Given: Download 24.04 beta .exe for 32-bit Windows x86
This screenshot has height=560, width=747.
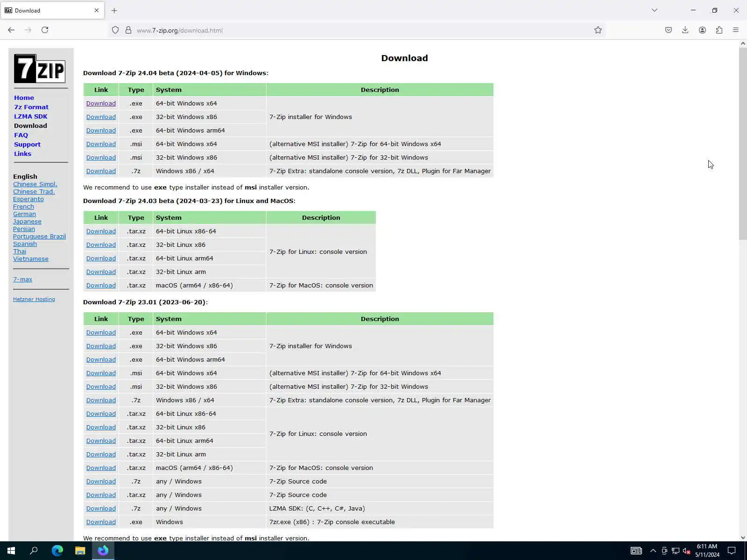Looking at the screenshot, I should (101, 117).
